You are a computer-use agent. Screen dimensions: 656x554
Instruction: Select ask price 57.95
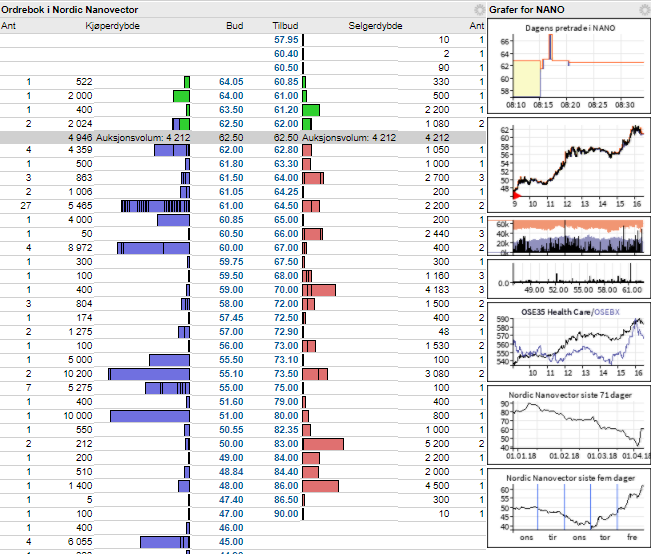coord(286,40)
